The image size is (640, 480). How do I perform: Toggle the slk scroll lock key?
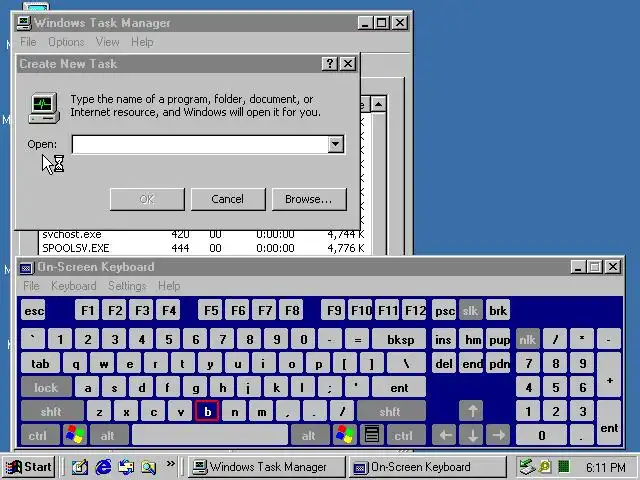[x=471, y=311]
